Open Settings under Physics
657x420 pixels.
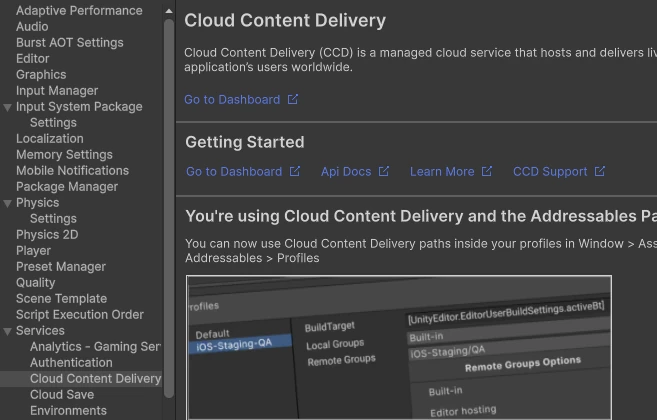click(53, 218)
